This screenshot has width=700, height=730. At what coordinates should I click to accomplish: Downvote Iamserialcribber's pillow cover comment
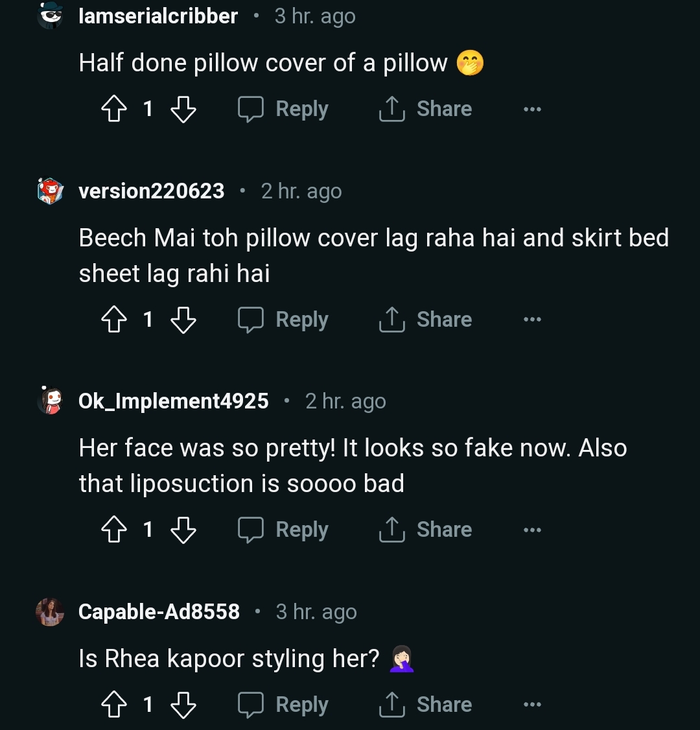(183, 109)
